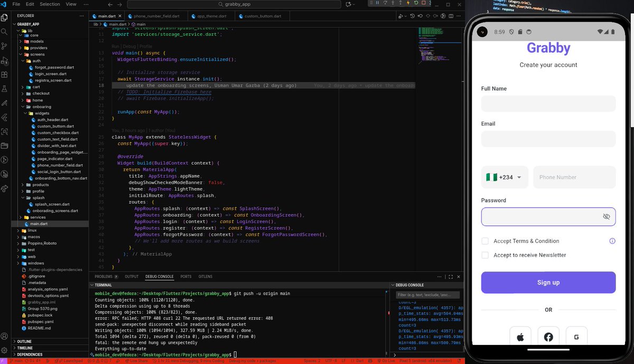Click the Terms info icon in emulator

pos(612,241)
